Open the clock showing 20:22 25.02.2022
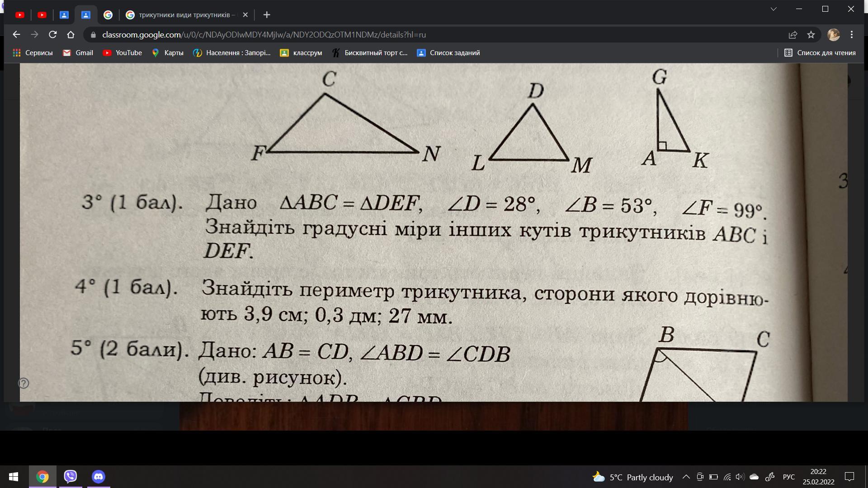This screenshot has height=488, width=868. (818, 477)
